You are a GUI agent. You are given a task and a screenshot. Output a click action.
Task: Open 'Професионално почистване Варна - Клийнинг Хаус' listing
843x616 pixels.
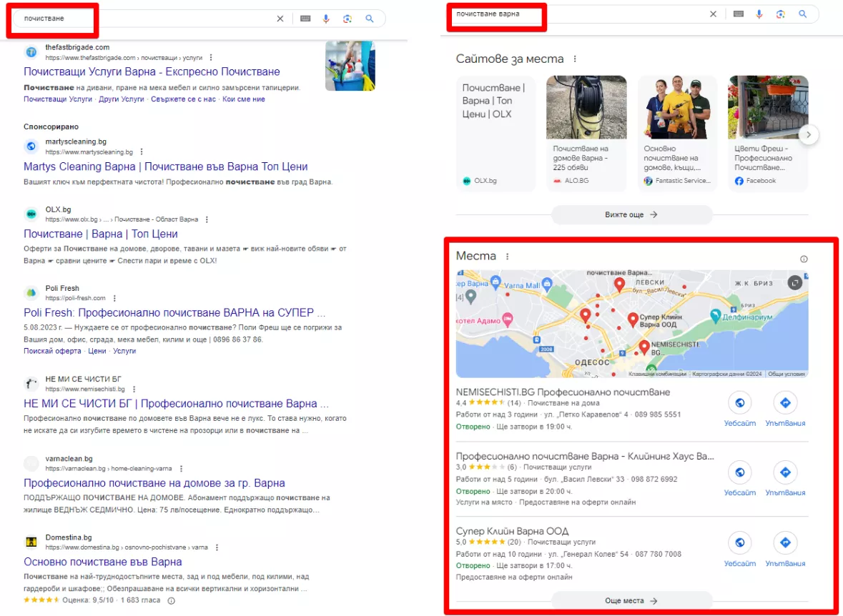(x=585, y=457)
